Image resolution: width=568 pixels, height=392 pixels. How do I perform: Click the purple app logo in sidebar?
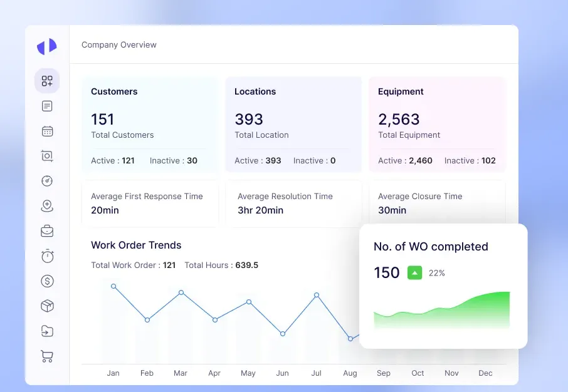coord(47,47)
